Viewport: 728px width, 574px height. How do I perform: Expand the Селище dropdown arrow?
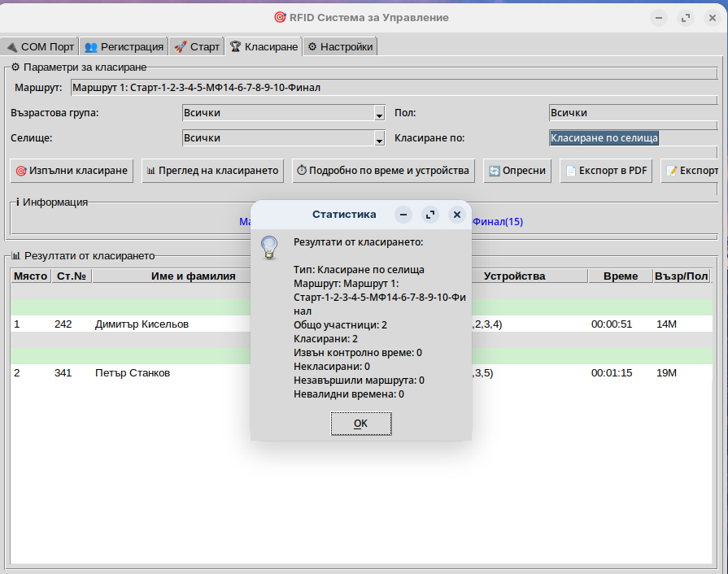(x=379, y=139)
